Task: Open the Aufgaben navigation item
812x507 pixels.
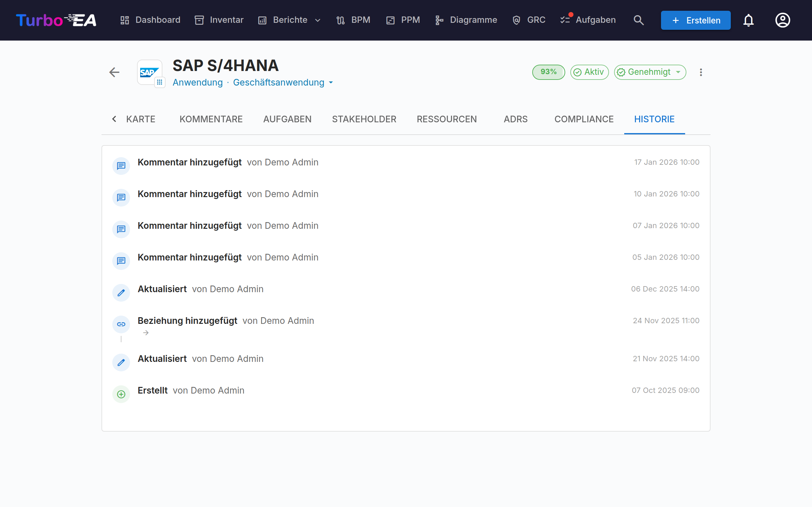Action: (x=588, y=20)
